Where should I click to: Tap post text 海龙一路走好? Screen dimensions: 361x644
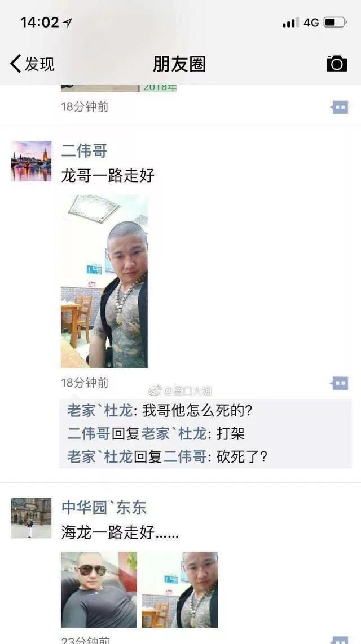[x=120, y=532]
